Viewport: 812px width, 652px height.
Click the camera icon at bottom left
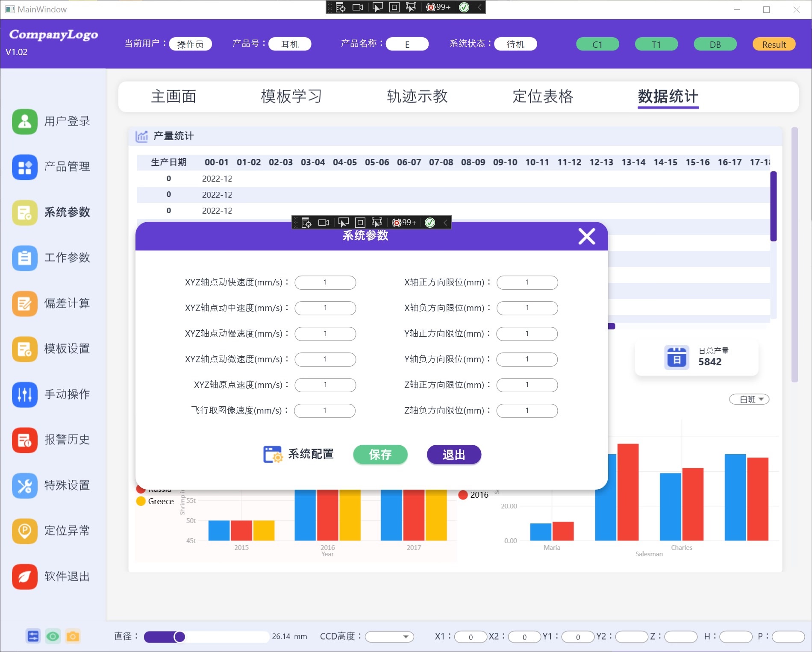point(73,636)
